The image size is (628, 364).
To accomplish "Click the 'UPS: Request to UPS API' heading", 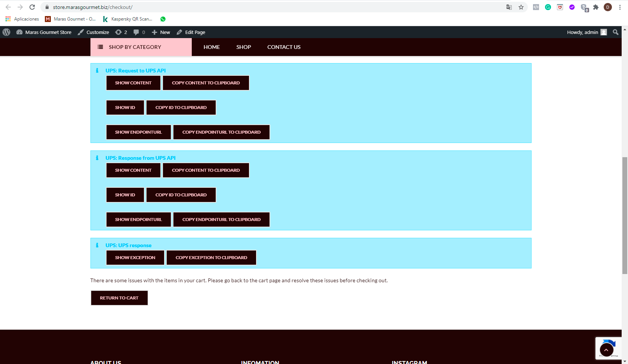I will (x=136, y=71).
